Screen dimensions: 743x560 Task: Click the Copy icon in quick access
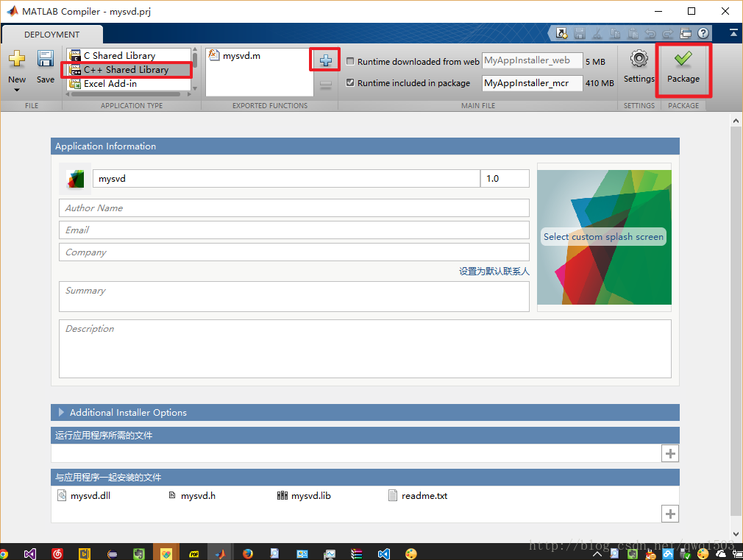click(x=615, y=33)
